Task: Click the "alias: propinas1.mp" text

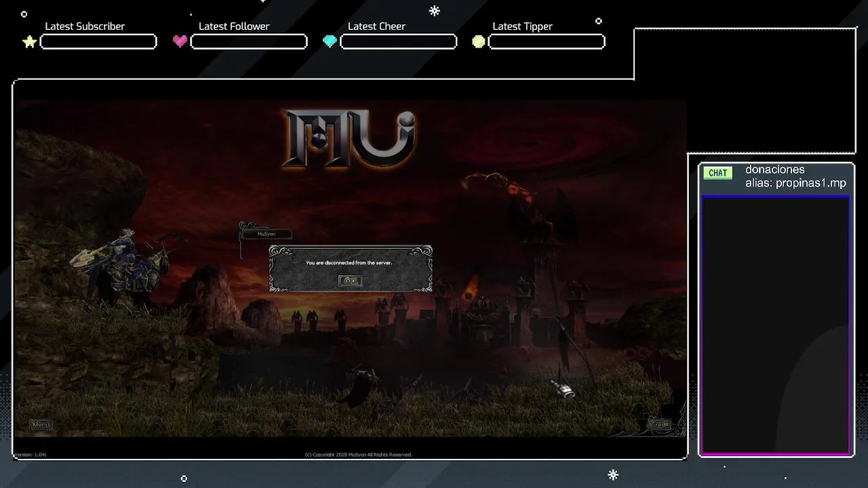Action: pos(796,183)
